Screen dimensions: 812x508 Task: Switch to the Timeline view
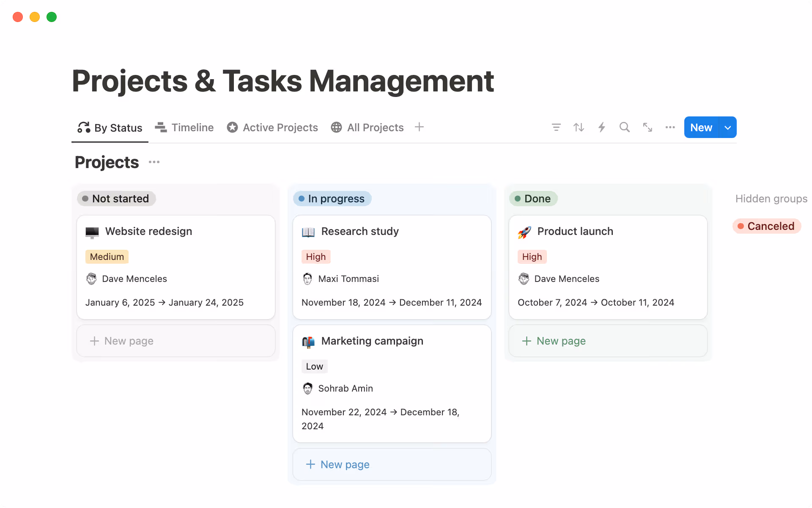pos(184,127)
